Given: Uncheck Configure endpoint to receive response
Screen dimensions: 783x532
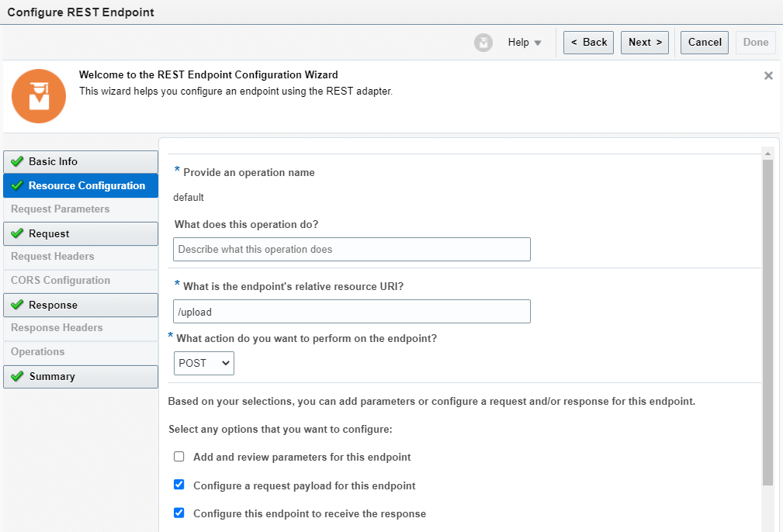Looking at the screenshot, I should (x=179, y=513).
